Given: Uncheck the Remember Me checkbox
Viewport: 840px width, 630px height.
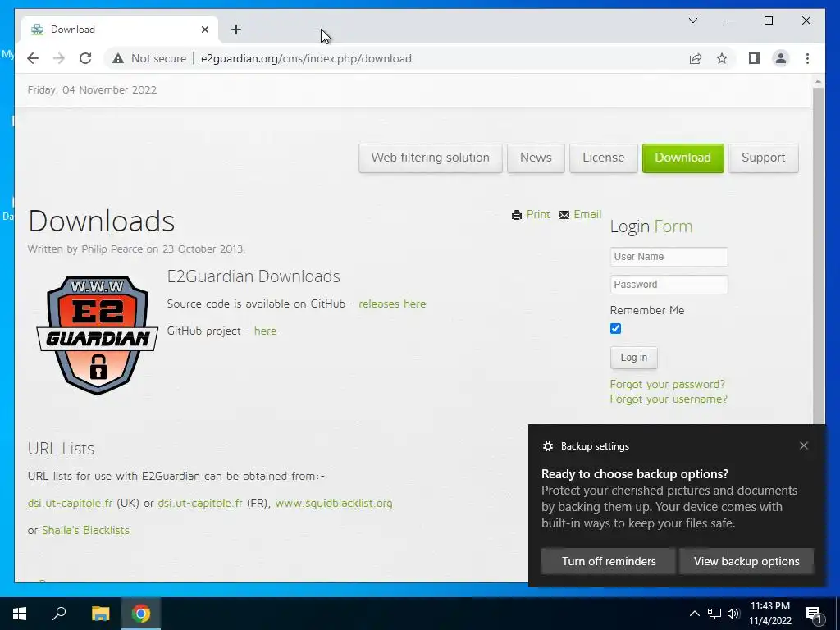Looking at the screenshot, I should [615, 328].
